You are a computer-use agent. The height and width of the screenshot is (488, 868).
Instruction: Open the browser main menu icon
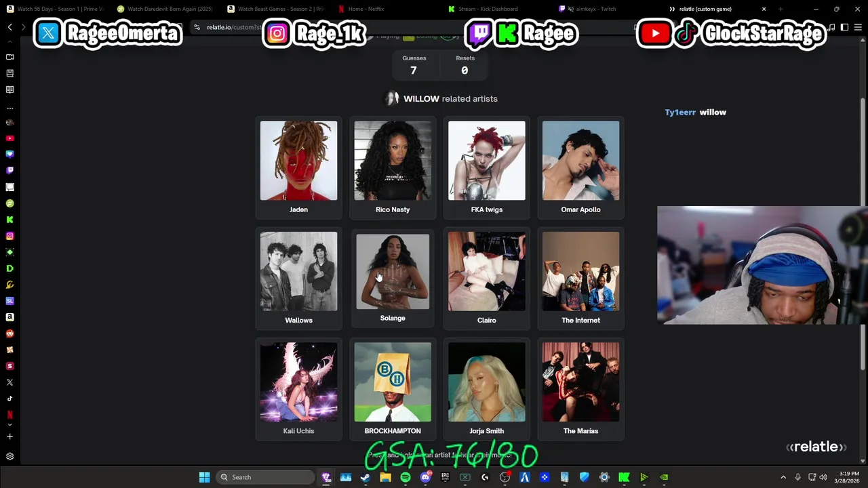pos(858,27)
